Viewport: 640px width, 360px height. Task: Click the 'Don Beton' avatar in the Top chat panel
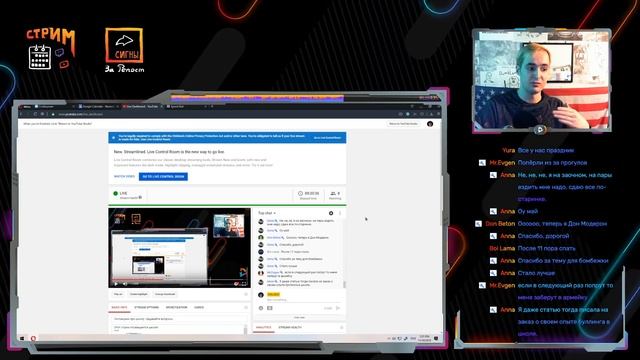pyautogui.click(x=261, y=238)
